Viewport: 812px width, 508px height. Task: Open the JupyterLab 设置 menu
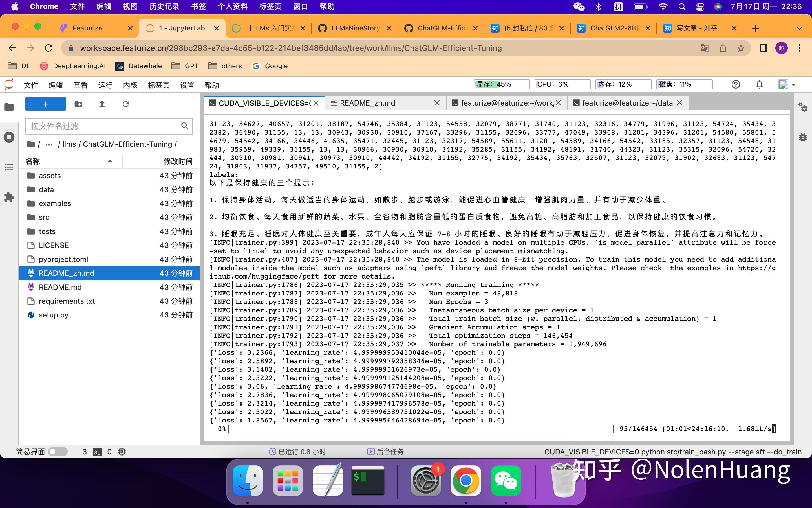click(x=187, y=85)
